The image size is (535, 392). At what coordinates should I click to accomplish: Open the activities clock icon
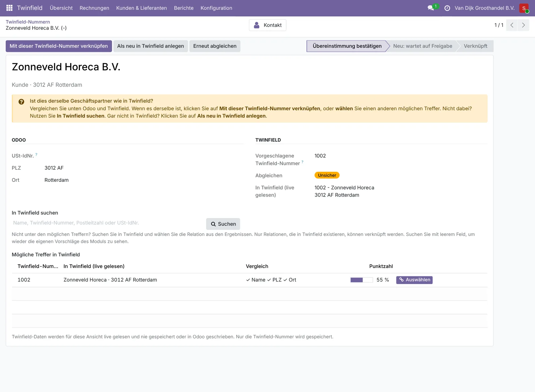click(447, 8)
